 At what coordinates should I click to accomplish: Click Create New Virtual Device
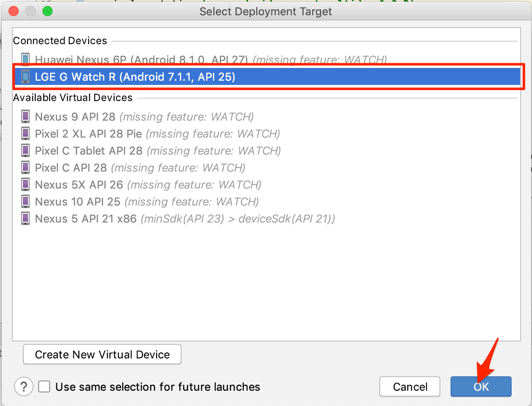[102, 354]
